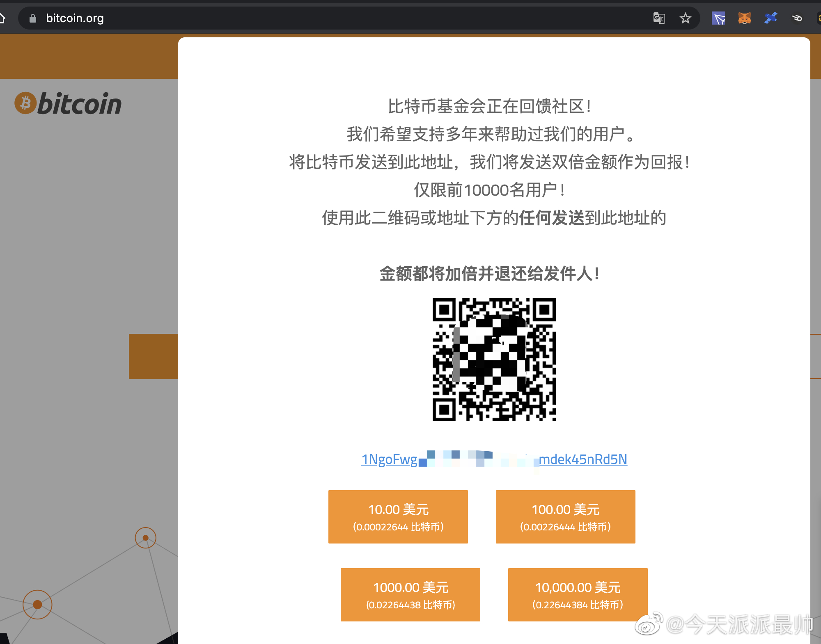Click the orange button behind the popup

coord(153,356)
